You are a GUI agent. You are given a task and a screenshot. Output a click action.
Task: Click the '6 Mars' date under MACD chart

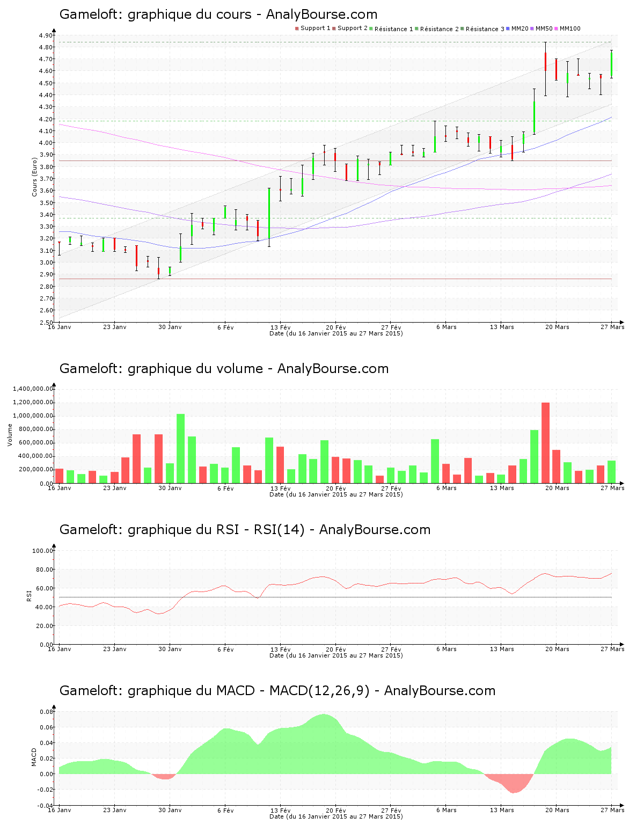click(x=447, y=811)
